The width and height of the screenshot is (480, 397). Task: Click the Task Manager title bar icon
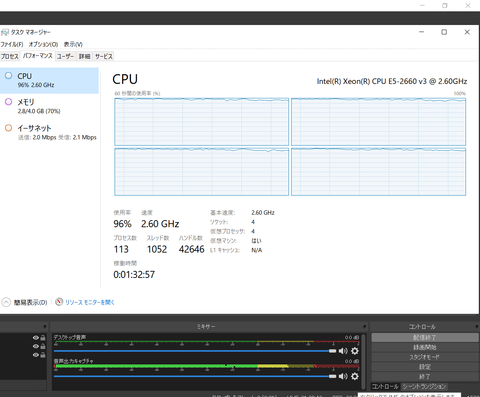pyautogui.click(x=5, y=32)
